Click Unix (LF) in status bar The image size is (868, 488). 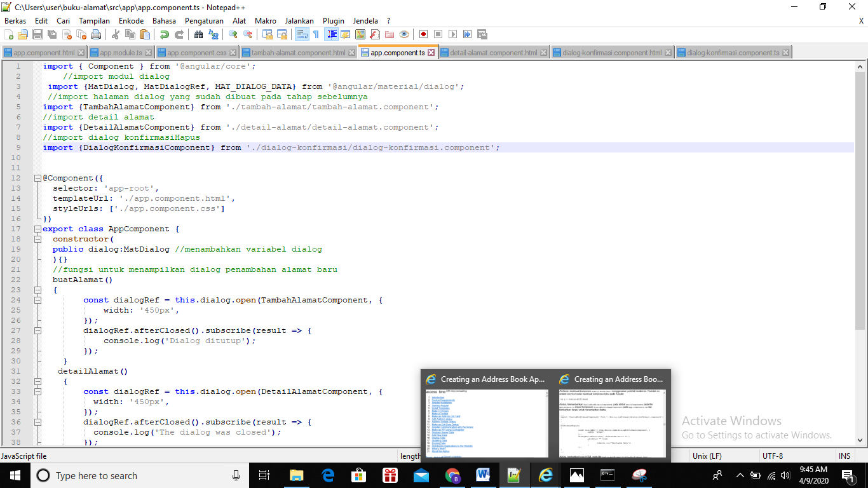707,456
